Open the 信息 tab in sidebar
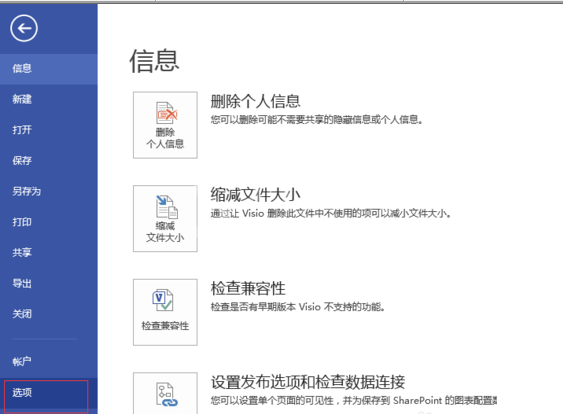The height and width of the screenshot is (414, 563). click(x=48, y=69)
